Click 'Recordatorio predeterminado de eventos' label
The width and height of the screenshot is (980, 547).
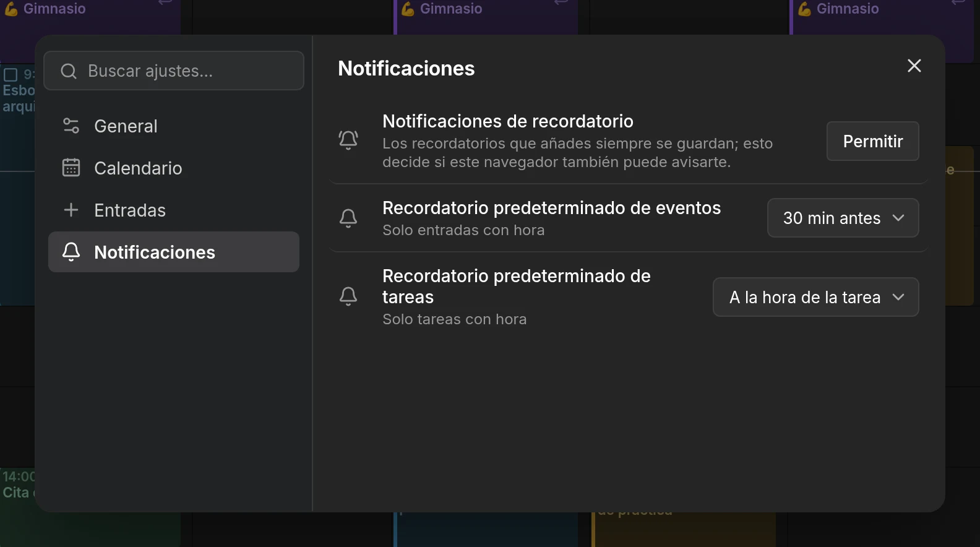(x=552, y=208)
